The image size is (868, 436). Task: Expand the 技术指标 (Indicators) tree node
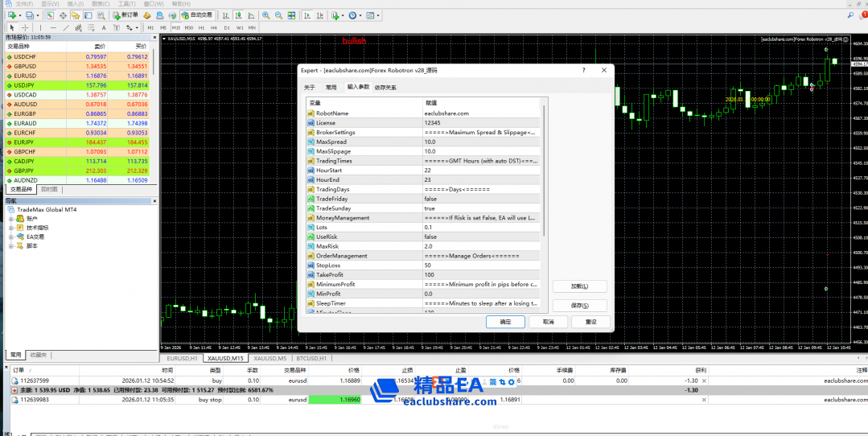coord(12,228)
